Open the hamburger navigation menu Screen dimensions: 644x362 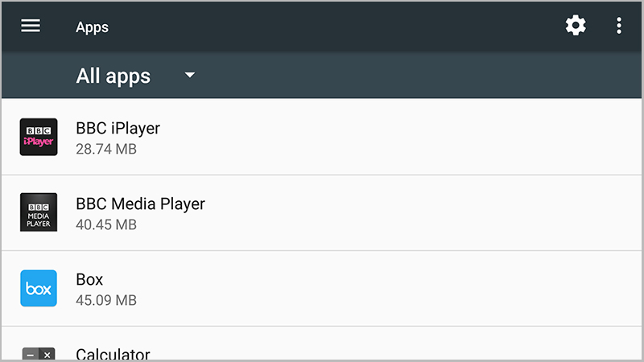click(31, 26)
